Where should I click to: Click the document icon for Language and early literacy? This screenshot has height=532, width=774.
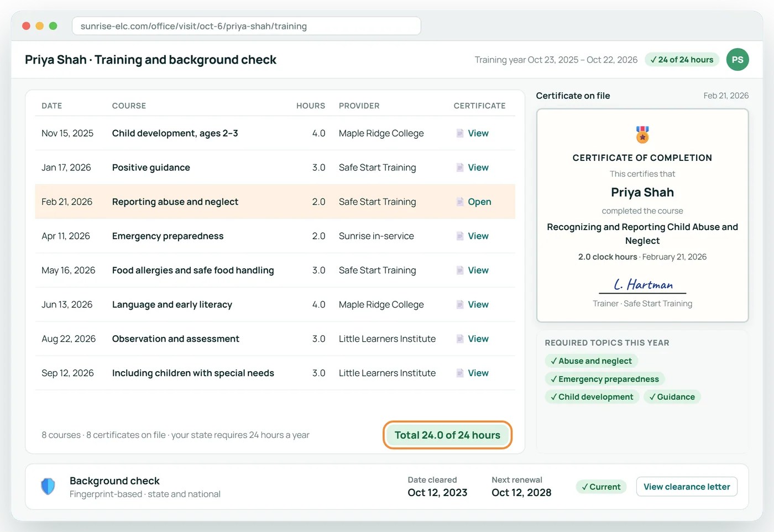pyautogui.click(x=460, y=305)
